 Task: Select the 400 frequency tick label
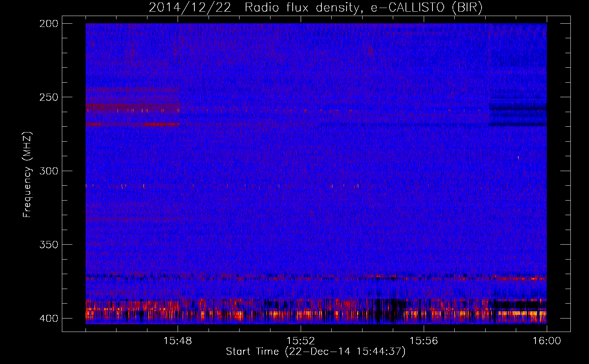point(48,318)
